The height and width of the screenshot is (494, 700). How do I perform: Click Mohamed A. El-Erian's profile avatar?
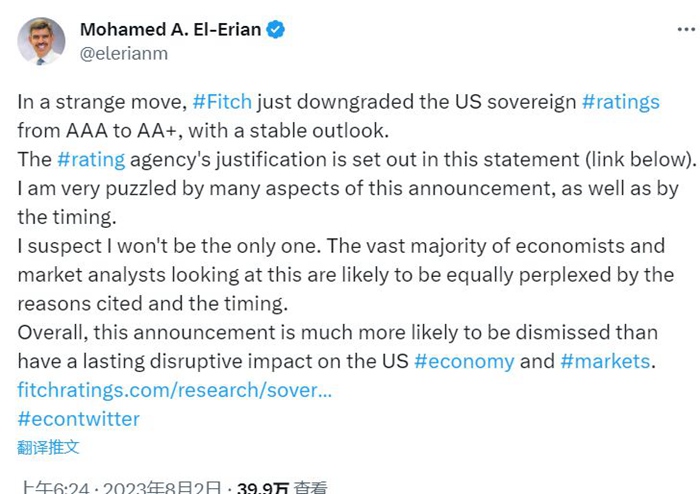pyautogui.click(x=42, y=42)
